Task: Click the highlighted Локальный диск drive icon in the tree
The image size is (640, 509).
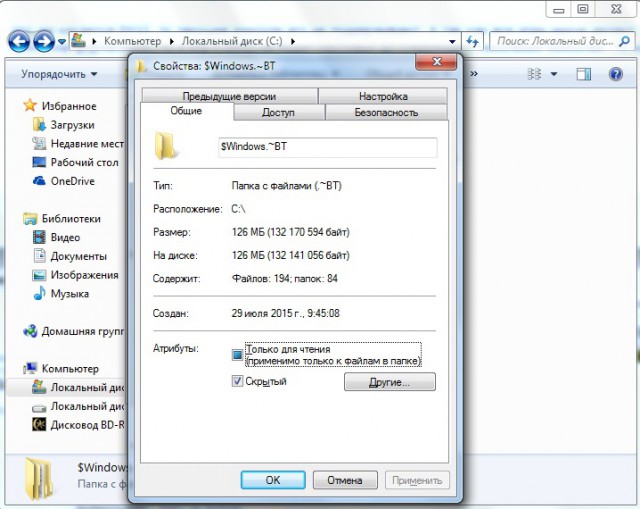Action: point(39,387)
